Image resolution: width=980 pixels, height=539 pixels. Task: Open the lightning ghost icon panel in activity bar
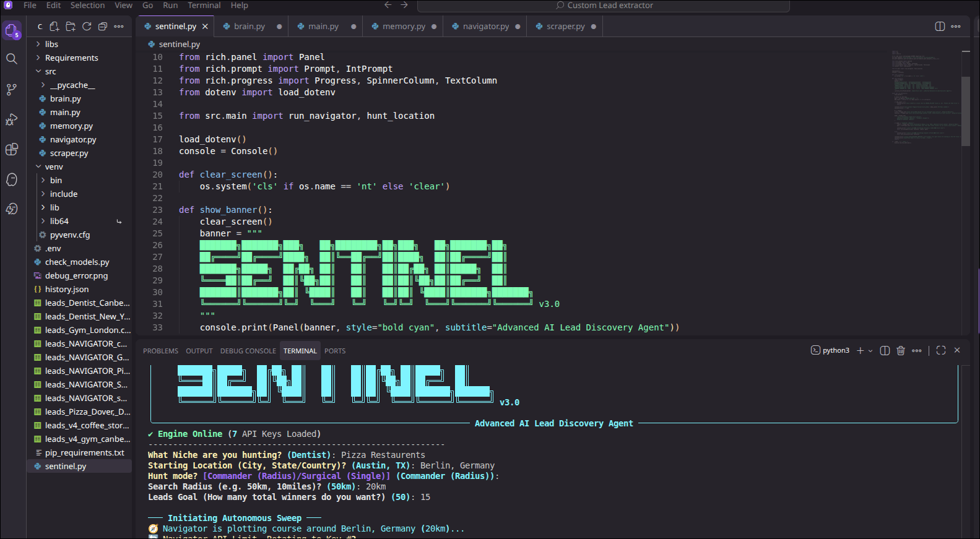(12, 209)
